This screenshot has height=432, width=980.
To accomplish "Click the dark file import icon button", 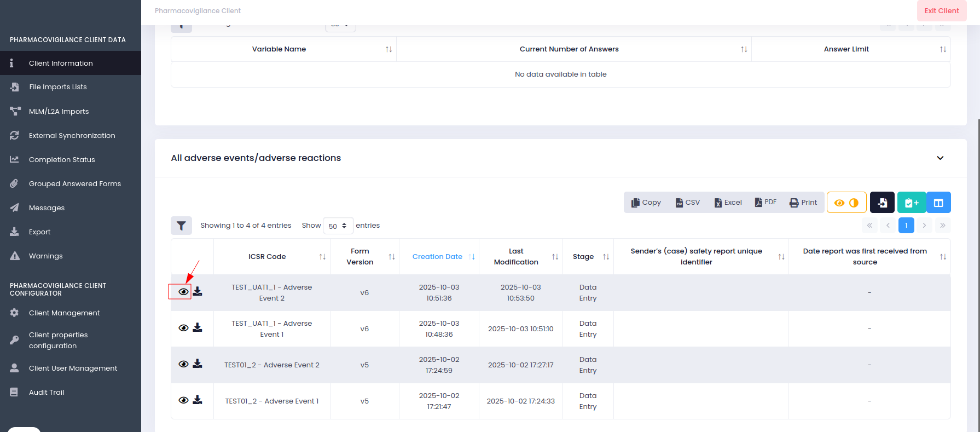I will (x=882, y=203).
